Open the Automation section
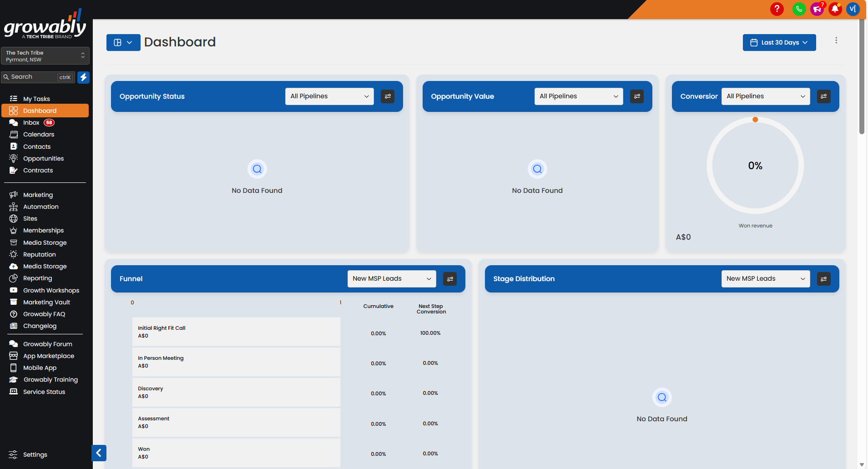868x469 pixels. pos(40,207)
